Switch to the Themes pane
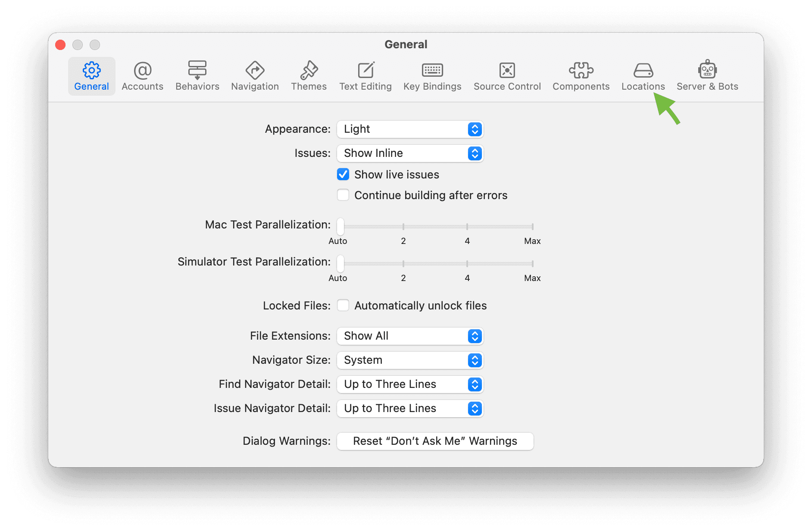 309,76
